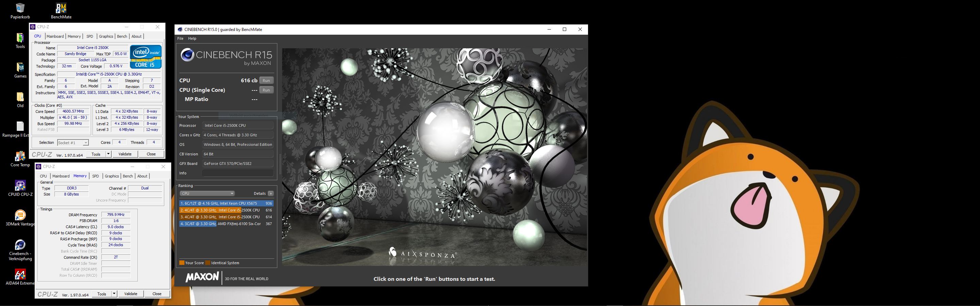Click the Your Score orange legend swatch
Viewport: 980px width, 306px height.
pos(182,263)
